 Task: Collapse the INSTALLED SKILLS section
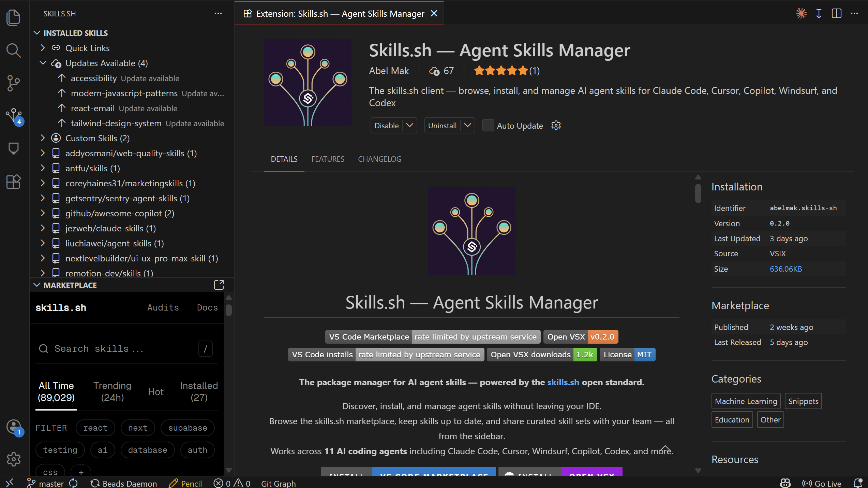37,33
